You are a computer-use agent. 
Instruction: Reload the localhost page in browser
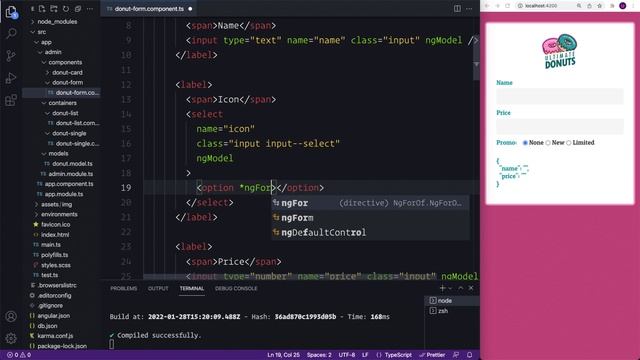tap(508, 6)
